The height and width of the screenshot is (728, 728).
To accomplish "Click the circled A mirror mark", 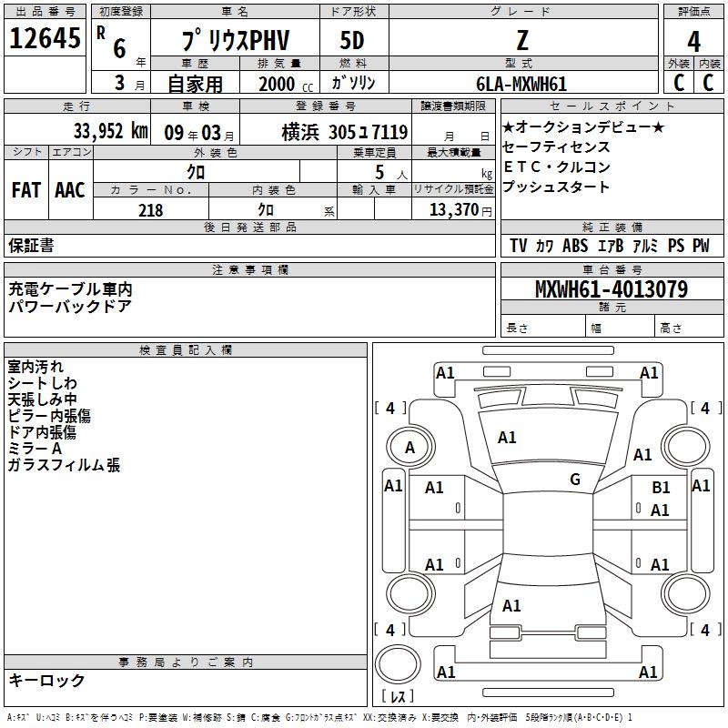I will [x=409, y=448].
